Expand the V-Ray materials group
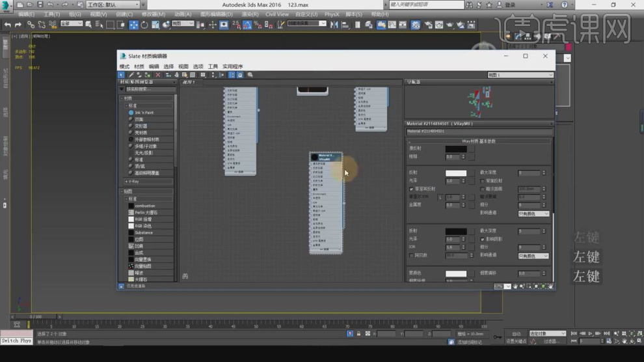 (x=126, y=181)
